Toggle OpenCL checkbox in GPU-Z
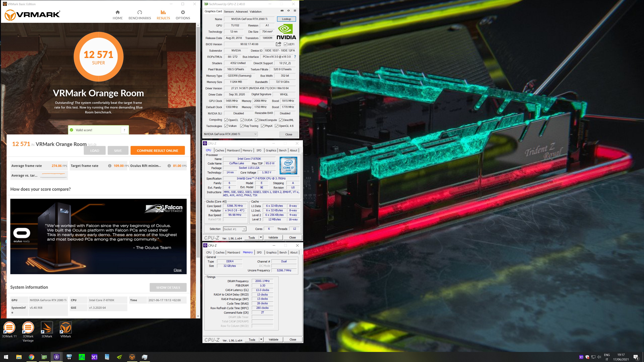Screen dimensions: 644x362 pyautogui.click(x=226, y=120)
